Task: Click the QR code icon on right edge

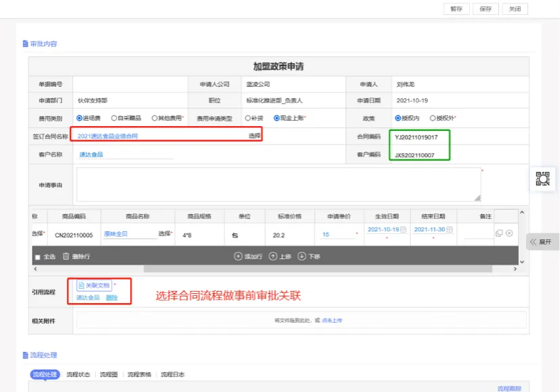Action: [542, 179]
